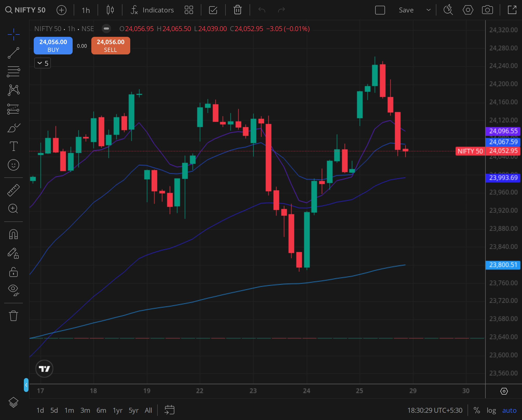Add a symbol to compare with plus icon

click(61, 10)
